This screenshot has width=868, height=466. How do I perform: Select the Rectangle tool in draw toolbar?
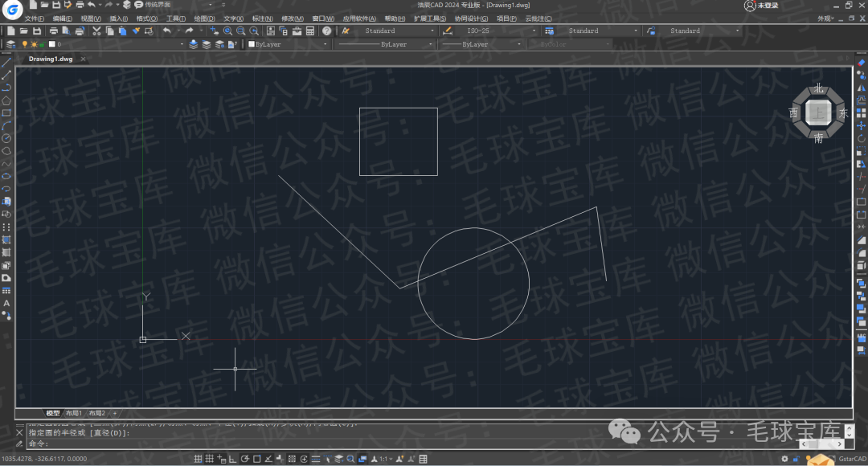click(x=6, y=113)
